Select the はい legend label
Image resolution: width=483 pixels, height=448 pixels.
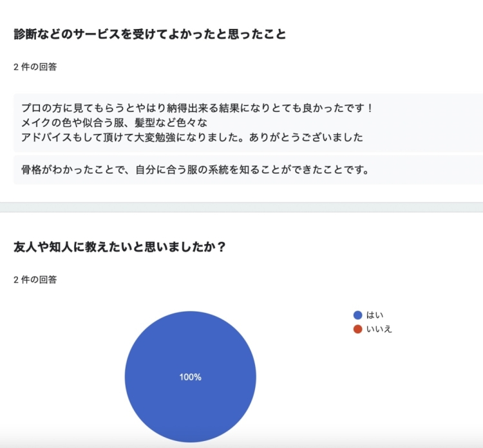tap(375, 315)
